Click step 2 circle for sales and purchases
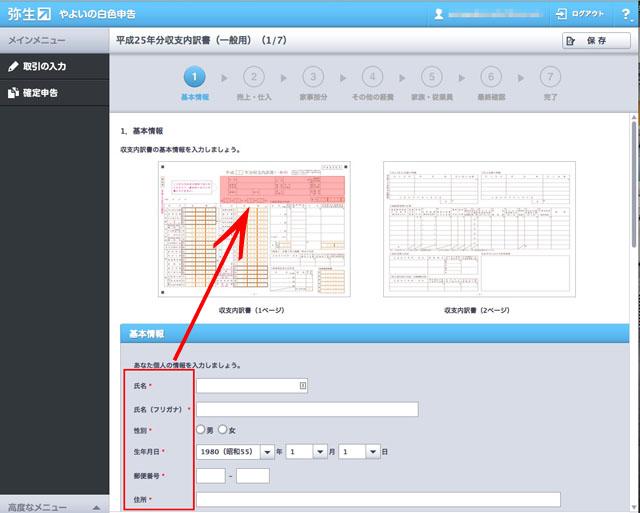This screenshot has height=513, width=640. [x=254, y=77]
